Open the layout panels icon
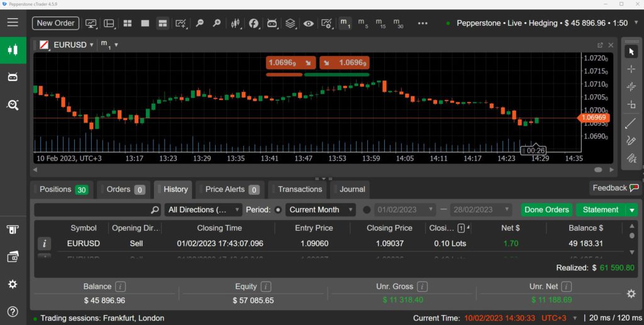The height and width of the screenshot is (325, 644). click(109, 23)
